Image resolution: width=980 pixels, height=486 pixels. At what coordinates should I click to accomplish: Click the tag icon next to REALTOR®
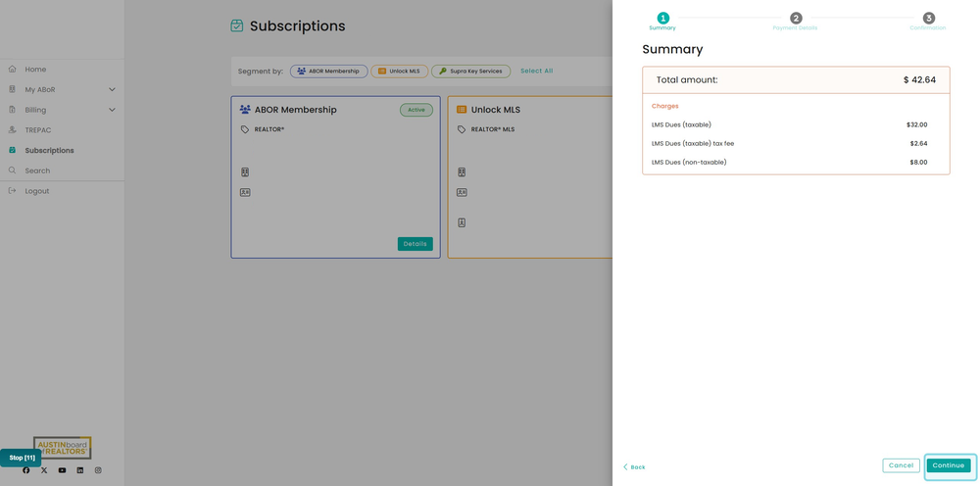(244, 129)
